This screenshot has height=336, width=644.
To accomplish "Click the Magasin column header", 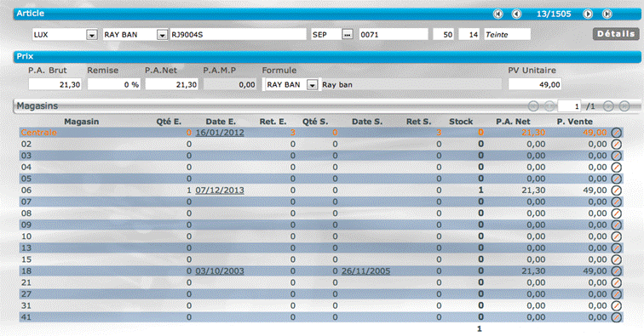I will pos(81,122).
